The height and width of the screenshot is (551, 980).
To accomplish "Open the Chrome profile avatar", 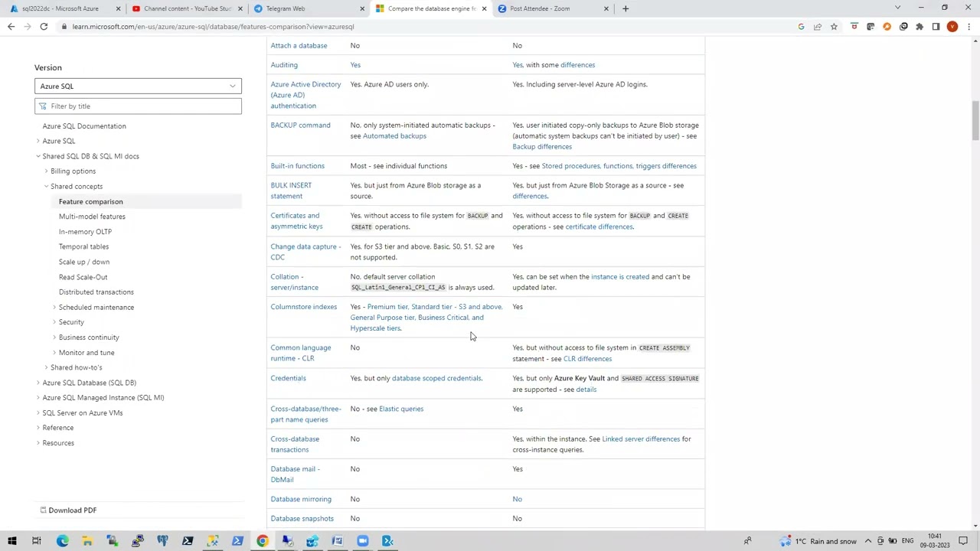I will point(952,27).
